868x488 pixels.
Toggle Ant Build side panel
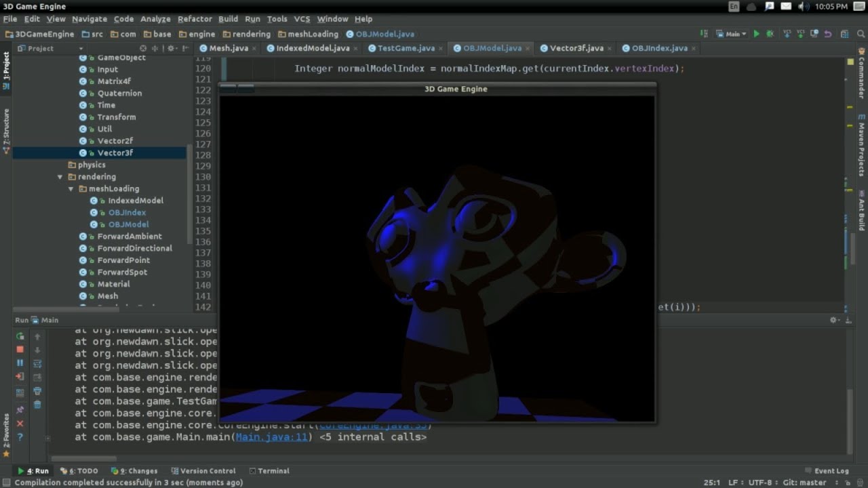click(861, 211)
